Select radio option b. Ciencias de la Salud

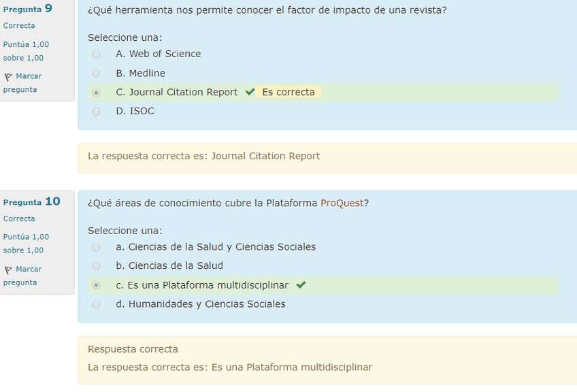coord(96,266)
